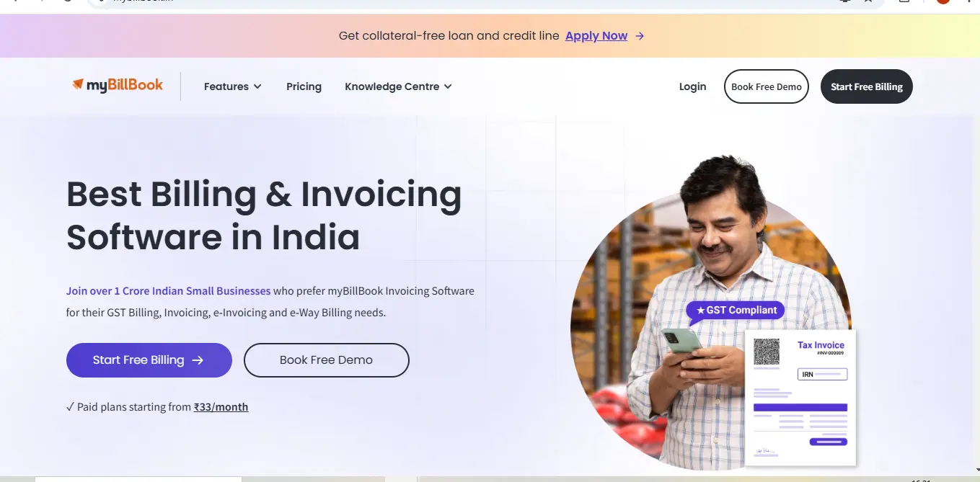The width and height of the screenshot is (980, 482).
Task: Click the GST Compliant star badge
Action: click(x=735, y=311)
